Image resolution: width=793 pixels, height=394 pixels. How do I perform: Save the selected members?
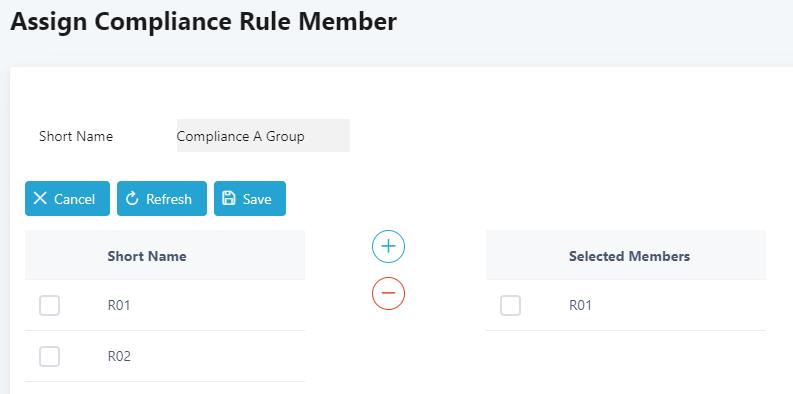(250, 198)
